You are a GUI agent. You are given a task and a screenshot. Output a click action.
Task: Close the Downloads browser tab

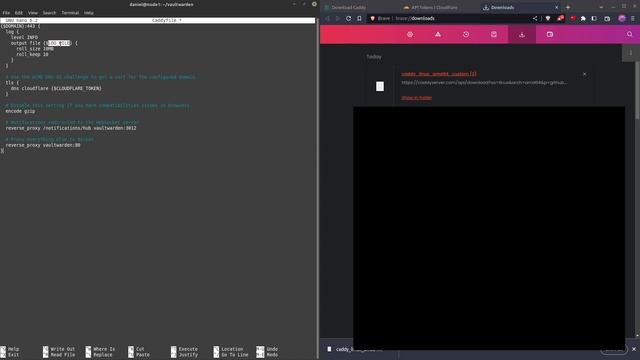pos(556,7)
